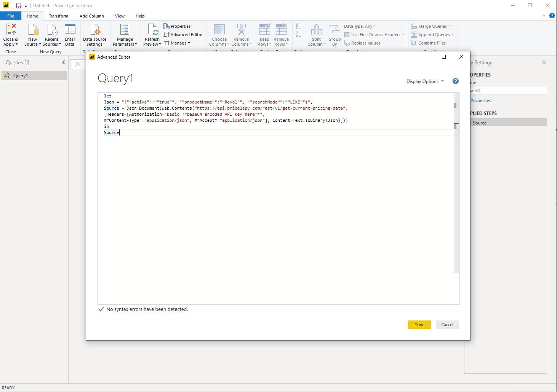Collapse the Queries pane chevron

(x=64, y=62)
